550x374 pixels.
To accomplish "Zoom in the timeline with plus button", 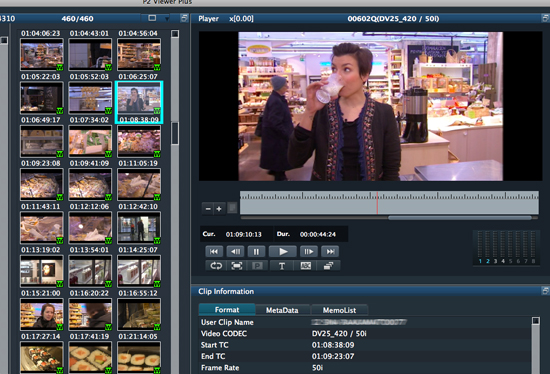I will pyautogui.click(x=219, y=209).
